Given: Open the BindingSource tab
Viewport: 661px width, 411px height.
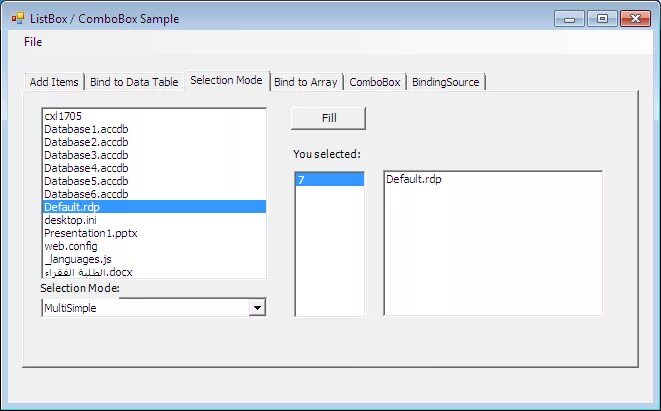Looking at the screenshot, I should point(446,82).
